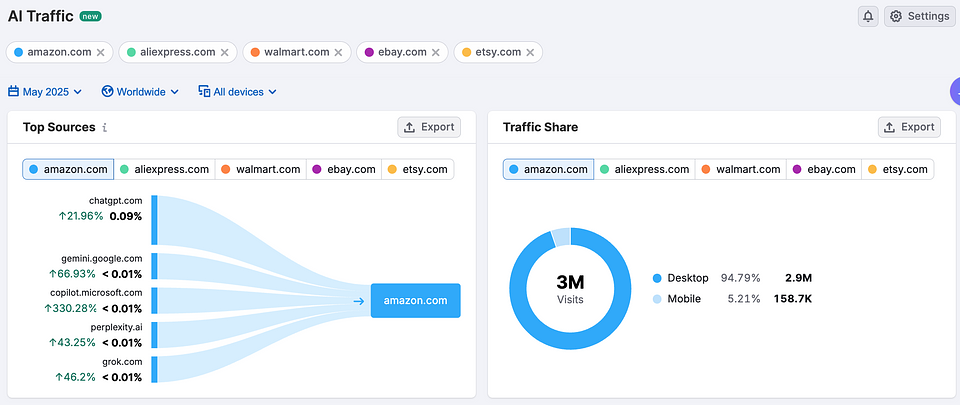Viewport: 960px width, 405px height.
Task: Remove aliexpress.com chip with its X
Action: coord(225,53)
